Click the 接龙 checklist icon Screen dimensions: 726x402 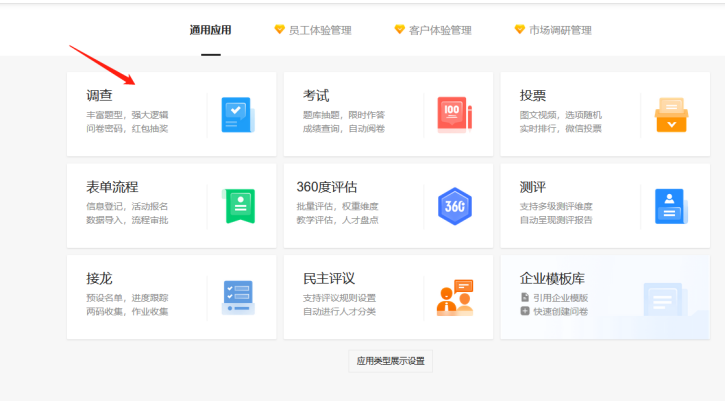[x=238, y=297]
